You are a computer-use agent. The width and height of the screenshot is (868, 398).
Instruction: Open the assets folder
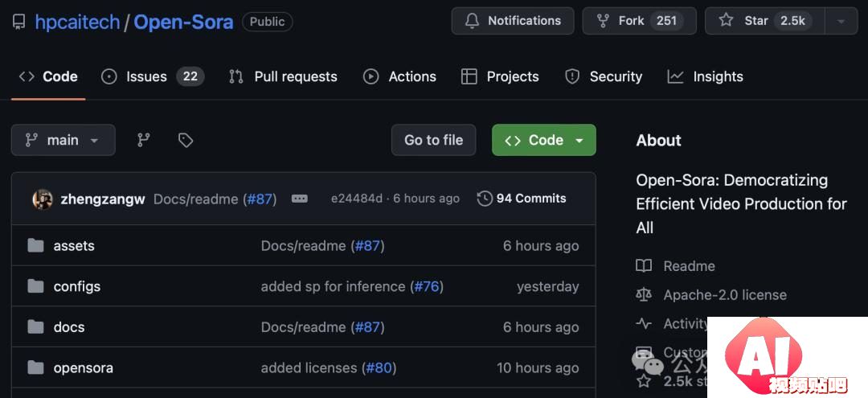tap(74, 246)
